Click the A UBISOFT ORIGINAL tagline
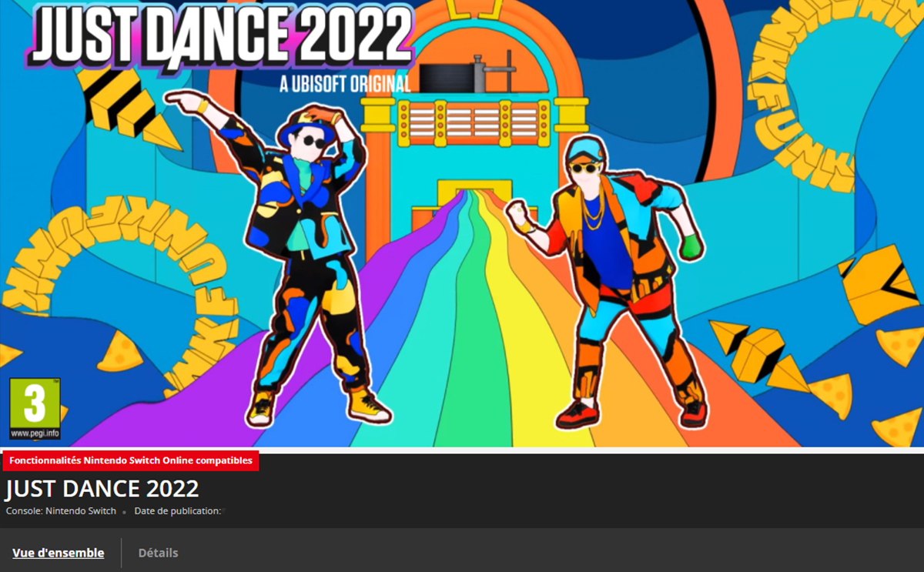The width and height of the screenshot is (924, 572). tap(345, 84)
